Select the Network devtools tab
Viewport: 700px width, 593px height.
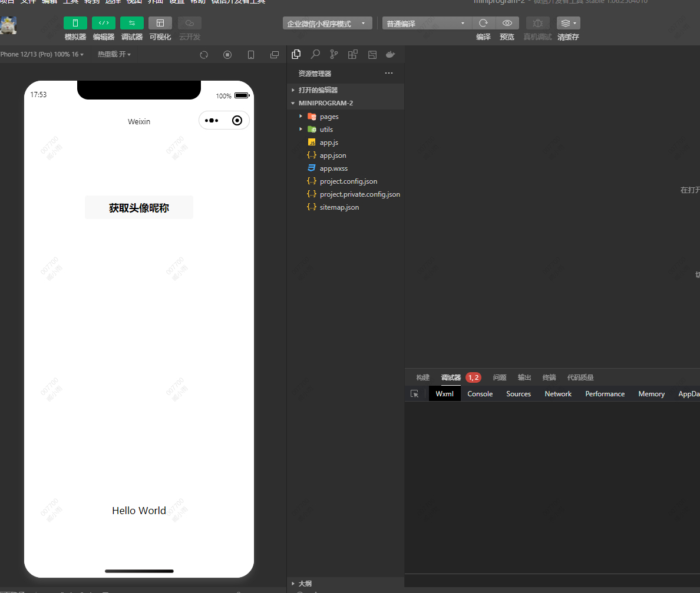tap(558, 393)
